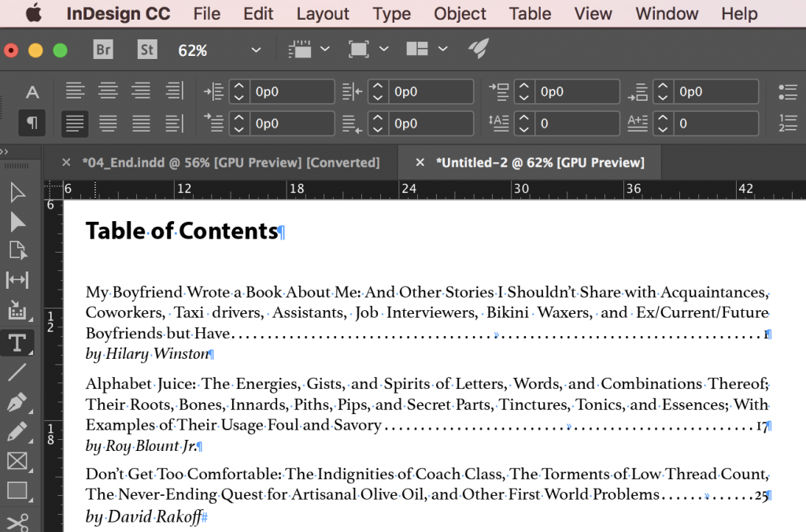Select the Pencil tool

(17, 432)
